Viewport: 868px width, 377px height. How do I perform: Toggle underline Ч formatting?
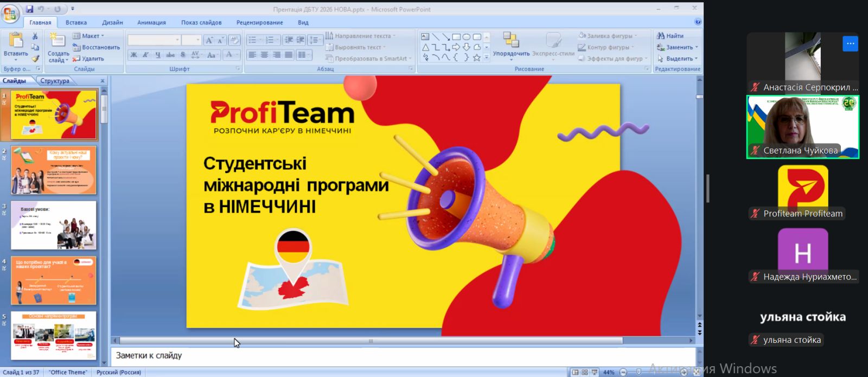coord(158,55)
